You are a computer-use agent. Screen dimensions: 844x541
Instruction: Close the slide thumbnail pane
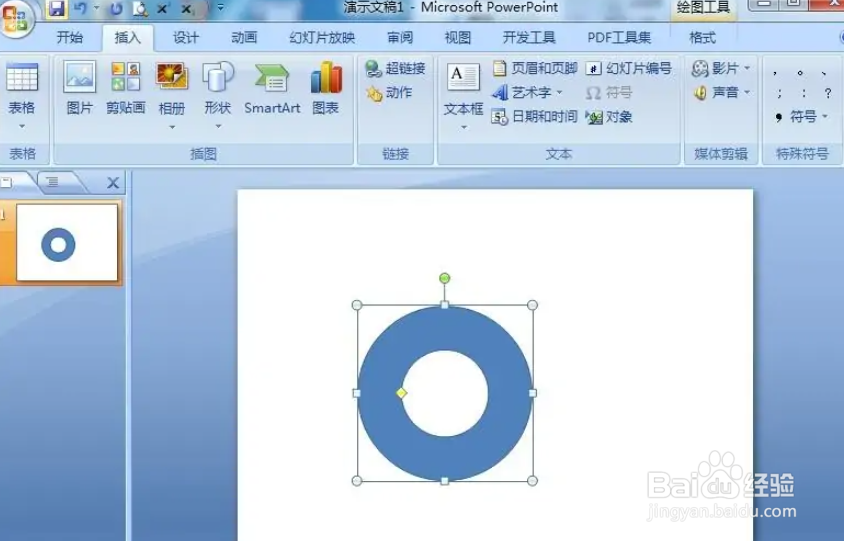pyautogui.click(x=112, y=183)
